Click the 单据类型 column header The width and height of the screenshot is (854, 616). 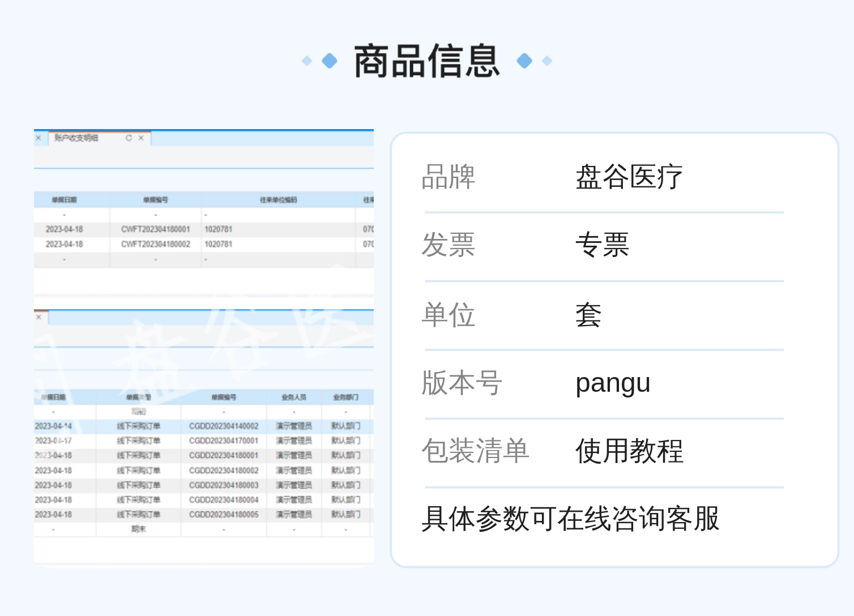(139, 397)
